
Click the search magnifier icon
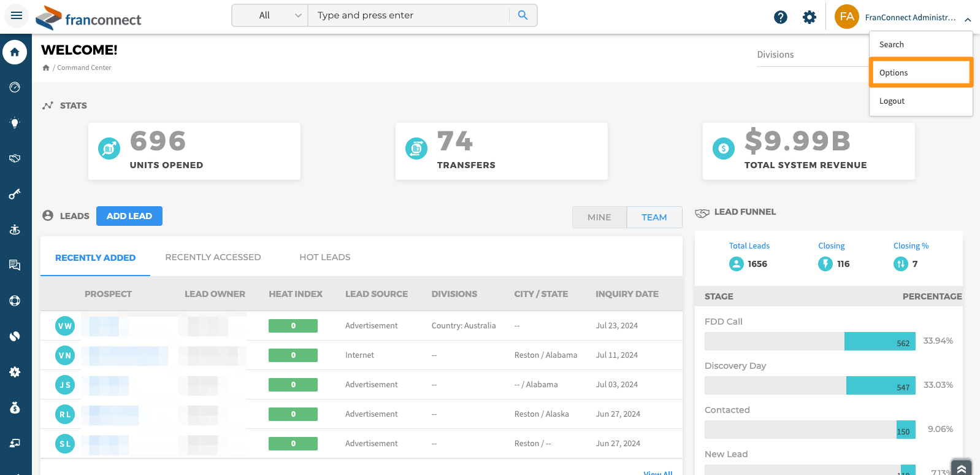click(x=523, y=15)
